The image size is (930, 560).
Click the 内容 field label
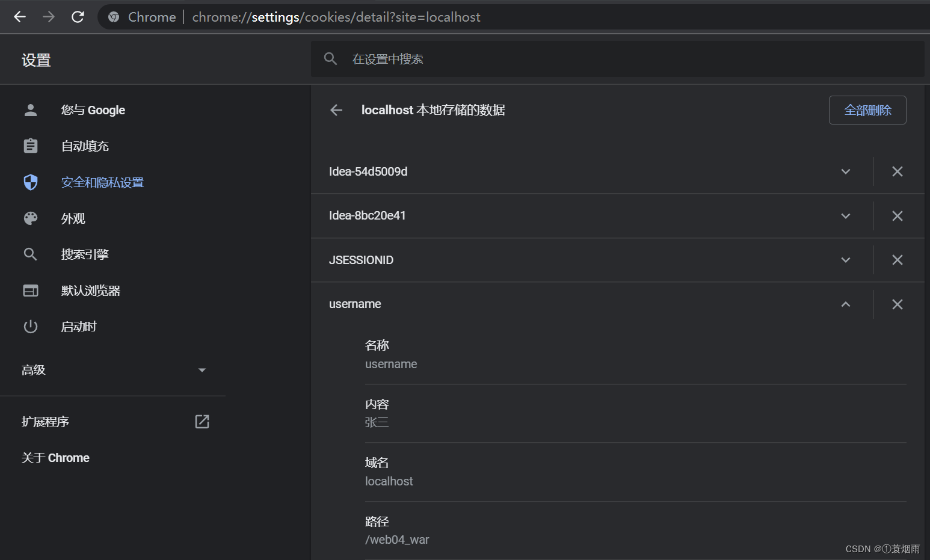377,404
